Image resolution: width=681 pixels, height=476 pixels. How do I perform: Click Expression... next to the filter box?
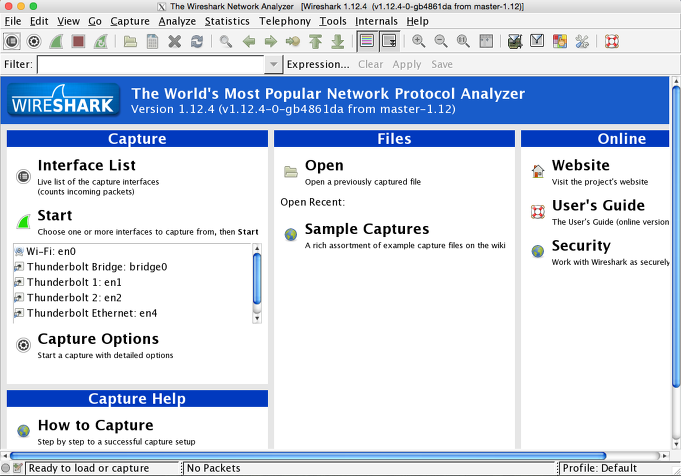[318, 64]
